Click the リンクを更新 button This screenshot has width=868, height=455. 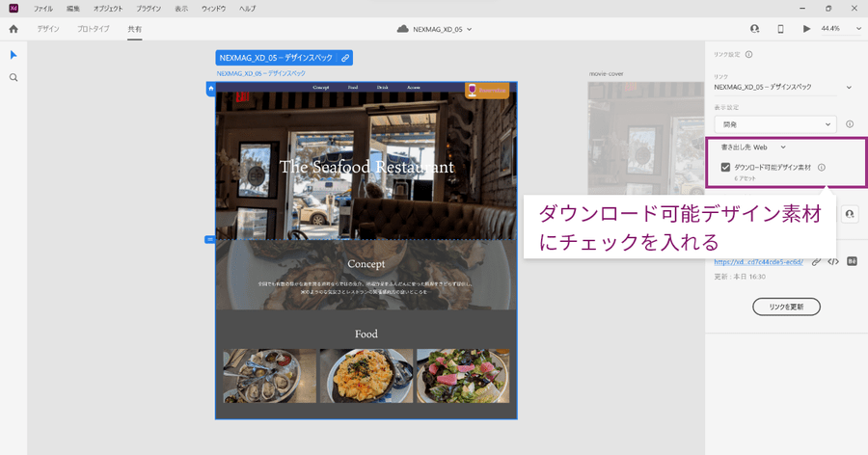click(x=786, y=307)
